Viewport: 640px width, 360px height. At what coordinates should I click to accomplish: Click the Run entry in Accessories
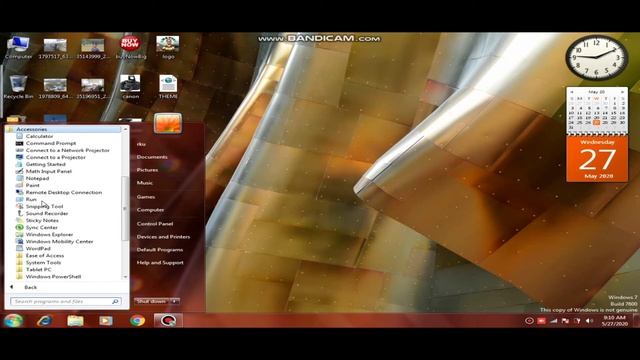click(31, 199)
